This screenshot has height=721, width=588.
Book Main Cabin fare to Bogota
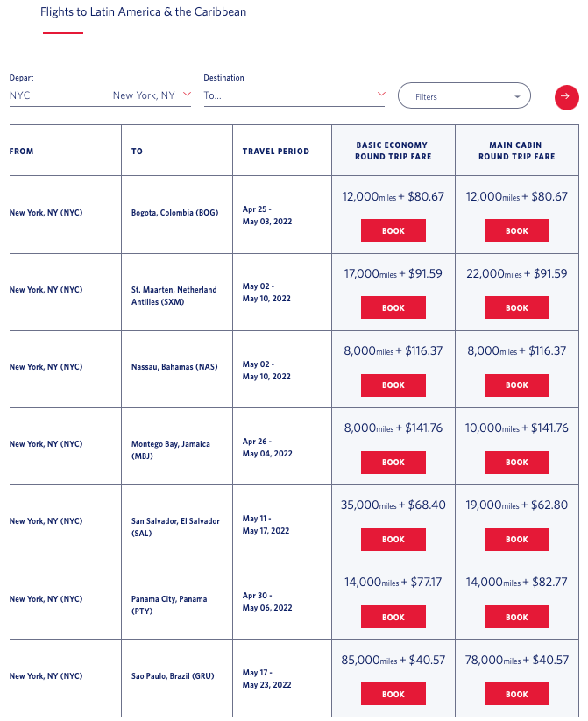[x=517, y=230]
